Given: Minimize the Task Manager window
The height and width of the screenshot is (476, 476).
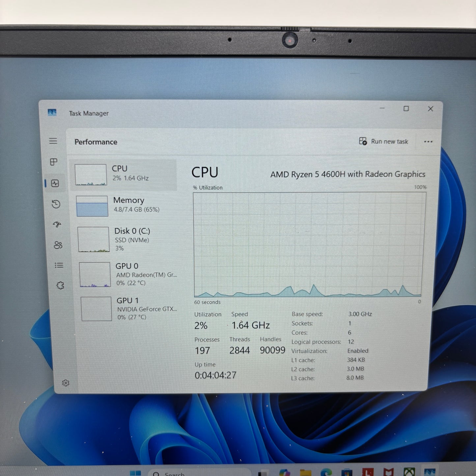Looking at the screenshot, I should click(382, 108).
